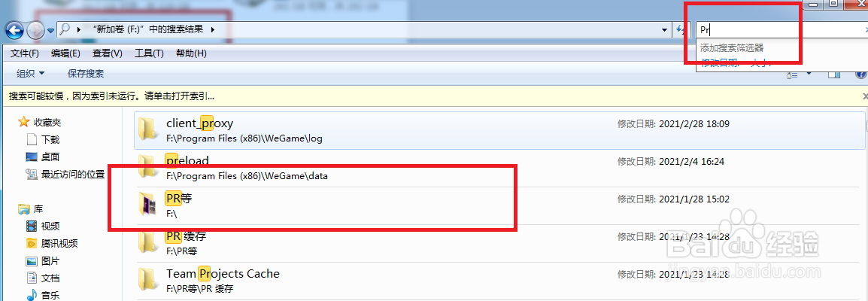Open 下载 in the navigation pane
Image resolution: width=868 pixels, height=301 pixels.
50,139
